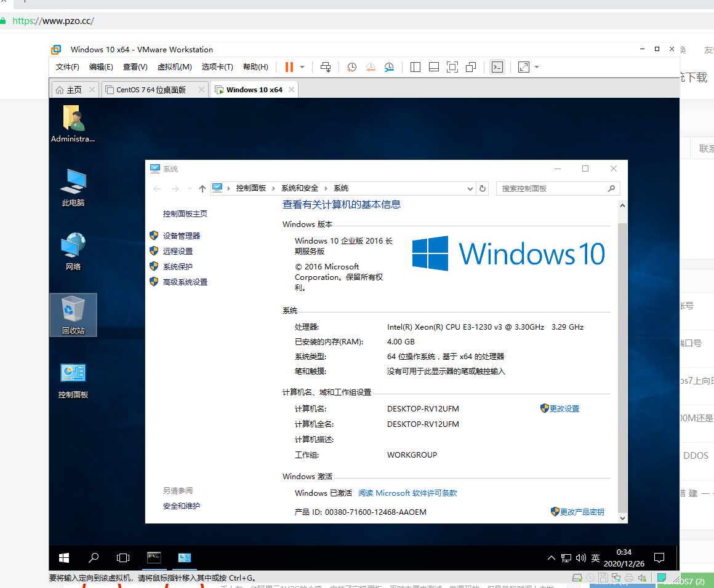Suspend the virtual machine
714x588 pixels.
pyautogui.click(x=289, y=66)
